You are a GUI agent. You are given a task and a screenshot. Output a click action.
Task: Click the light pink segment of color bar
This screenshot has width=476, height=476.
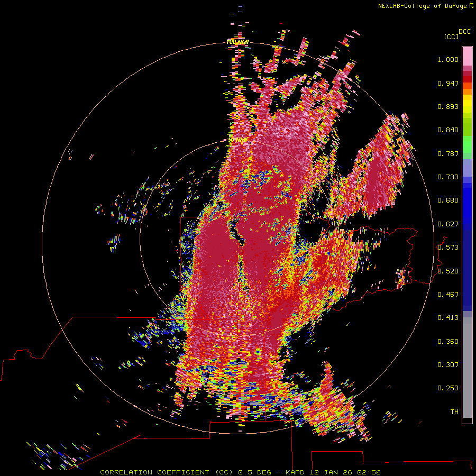(x=467, y=57)
